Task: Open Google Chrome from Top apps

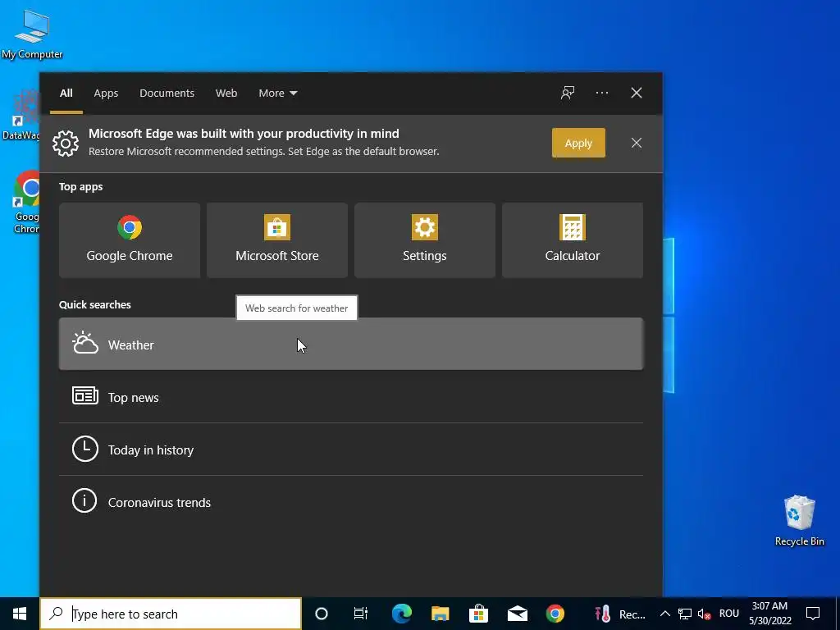Action: (130, 240)
